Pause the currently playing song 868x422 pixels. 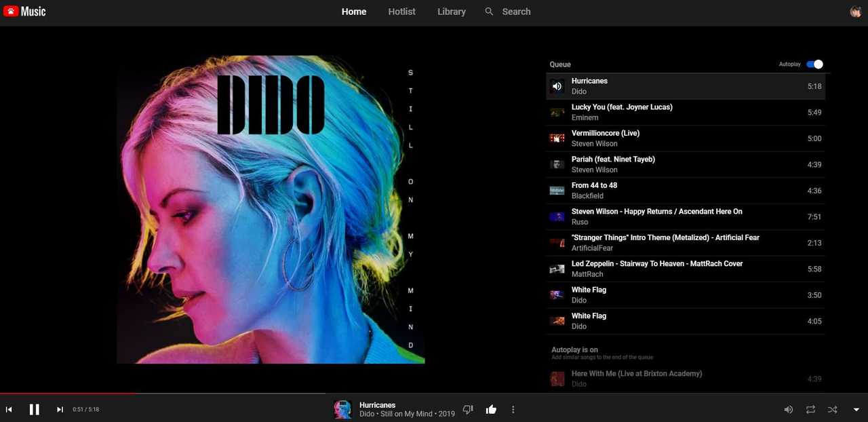coord(34,409)
